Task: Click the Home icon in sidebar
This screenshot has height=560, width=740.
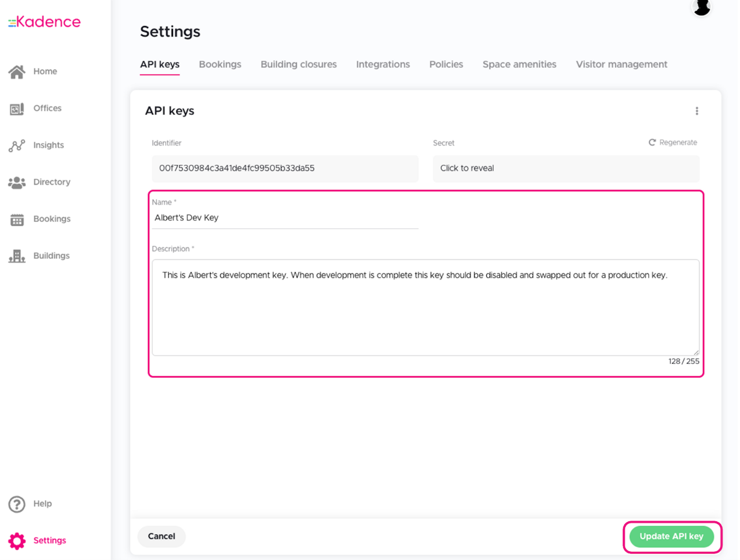Action: [17, 72]
